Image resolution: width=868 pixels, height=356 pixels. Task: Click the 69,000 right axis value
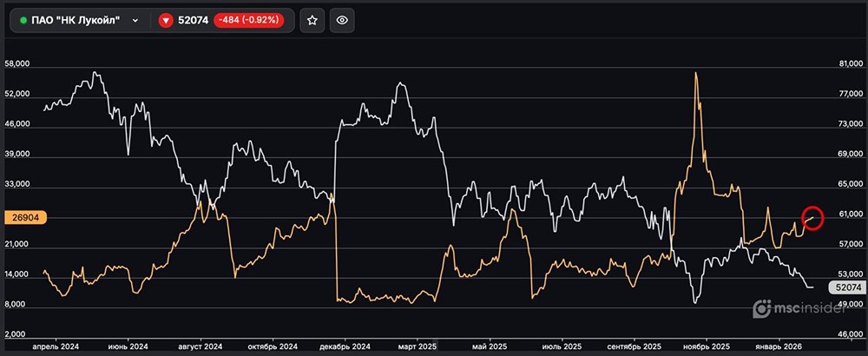(851, 154)
